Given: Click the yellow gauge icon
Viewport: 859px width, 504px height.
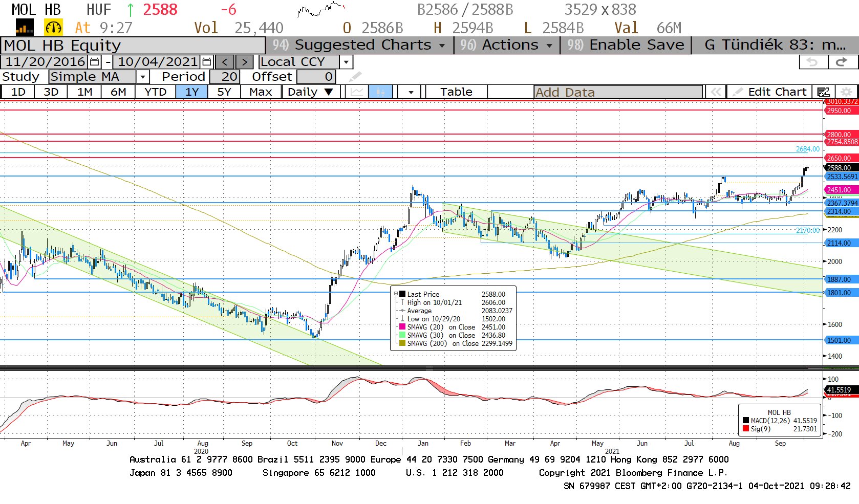Looking at the screenshot, I should pos(53,27).
